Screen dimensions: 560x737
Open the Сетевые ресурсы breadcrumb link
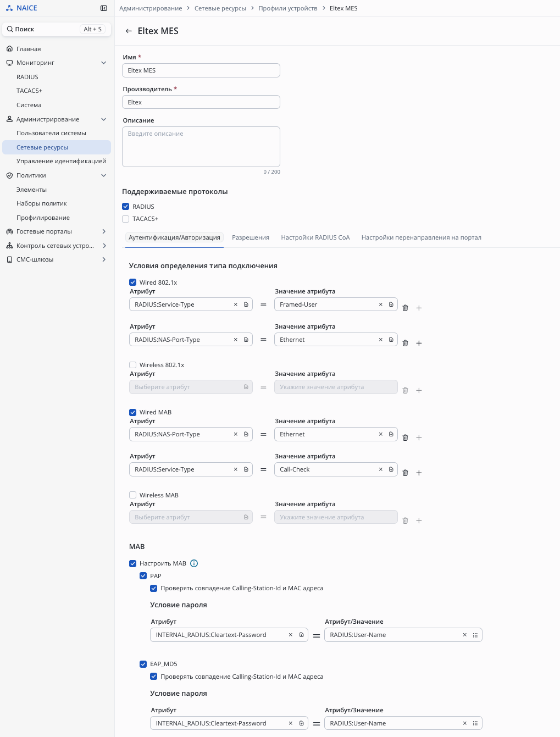(220, 8)
